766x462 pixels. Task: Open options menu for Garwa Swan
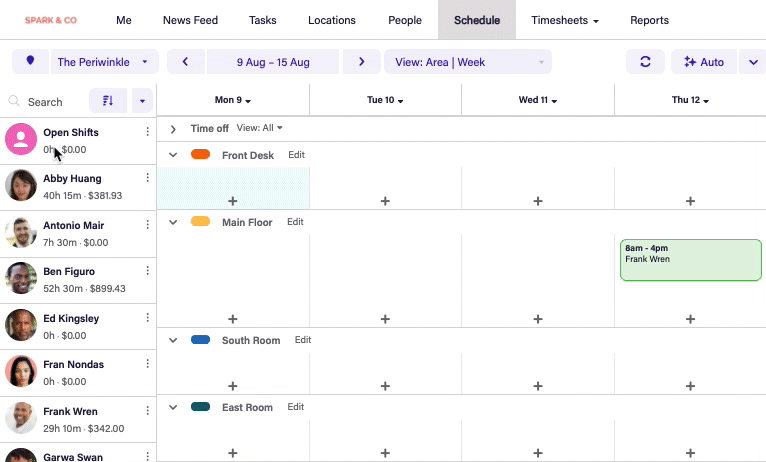tap(148, 457)
